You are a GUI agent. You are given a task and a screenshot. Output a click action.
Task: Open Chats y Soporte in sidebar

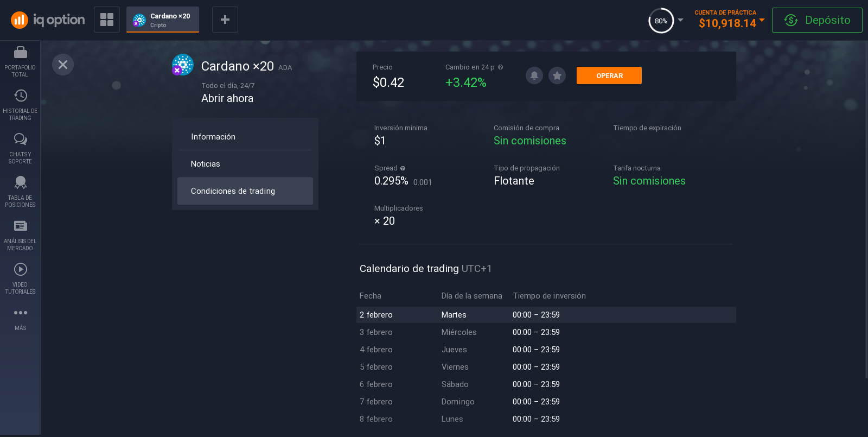click(20, 149)
